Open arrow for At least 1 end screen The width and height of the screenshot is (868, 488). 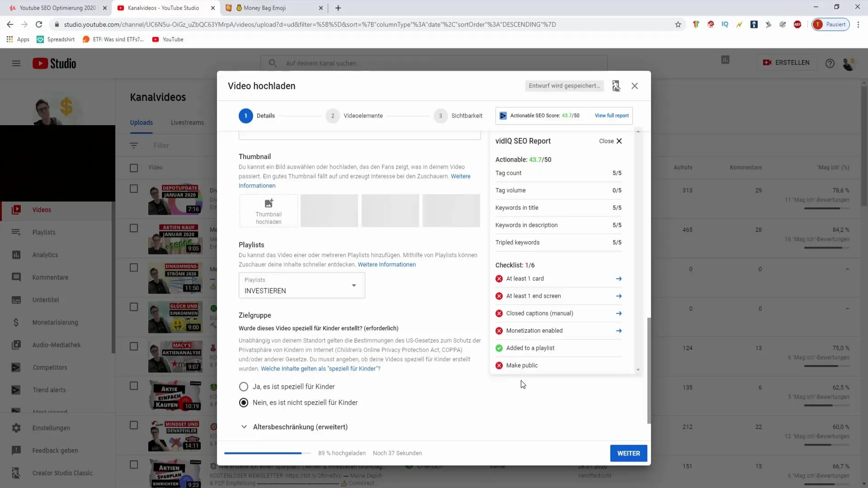point(619,296)
